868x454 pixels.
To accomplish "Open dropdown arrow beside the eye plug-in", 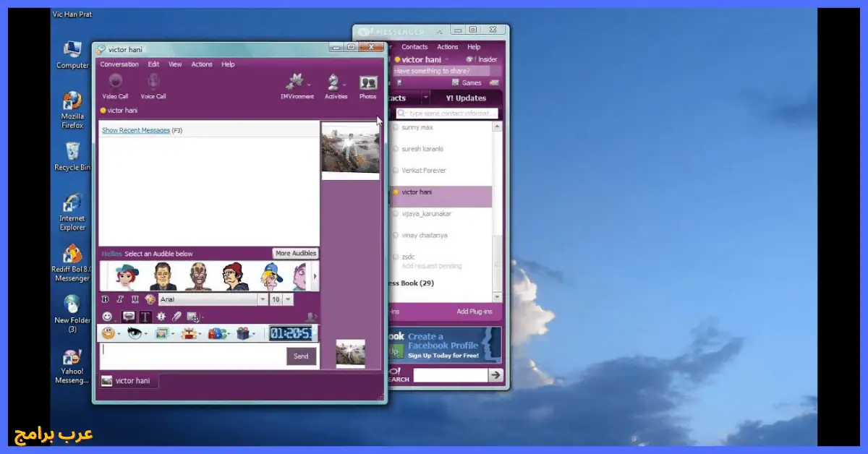I will [147, 334].
